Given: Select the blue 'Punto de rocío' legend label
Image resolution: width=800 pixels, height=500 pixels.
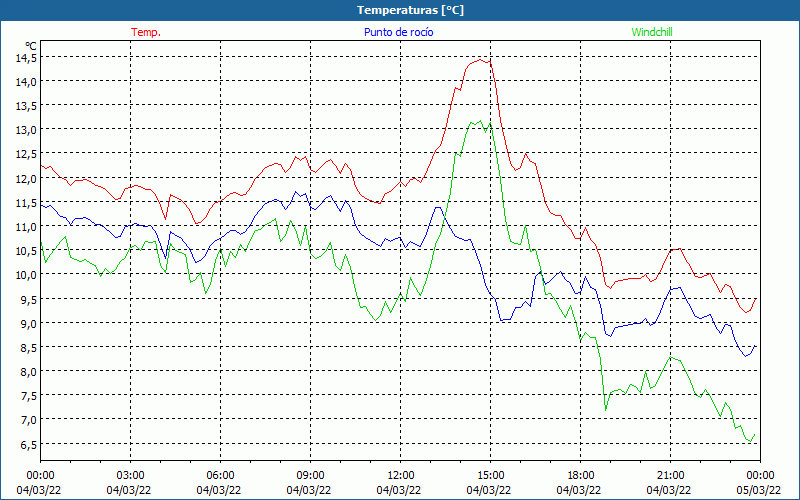Looking at the screenshot, I should point(398,32).
